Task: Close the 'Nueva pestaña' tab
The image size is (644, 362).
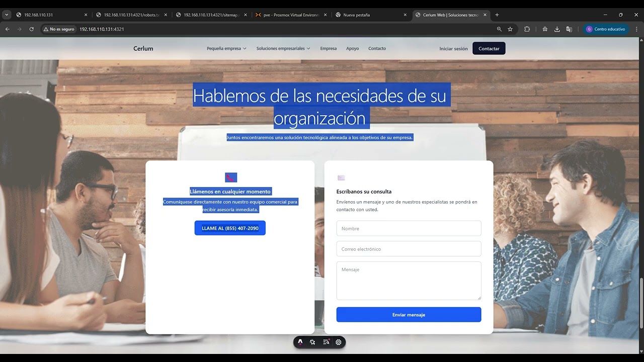Action: pos(405,15)
